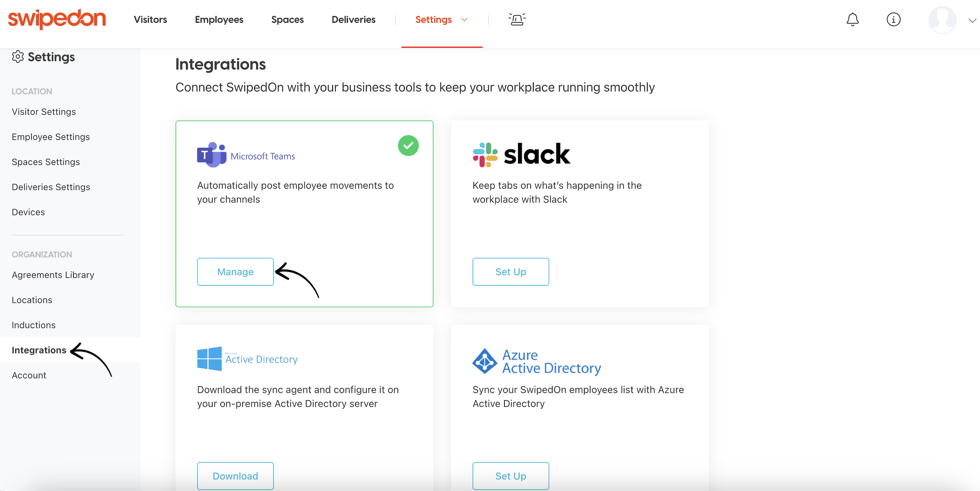Click the Slack logo
The image size is (980, 491).
pos(521,155)
